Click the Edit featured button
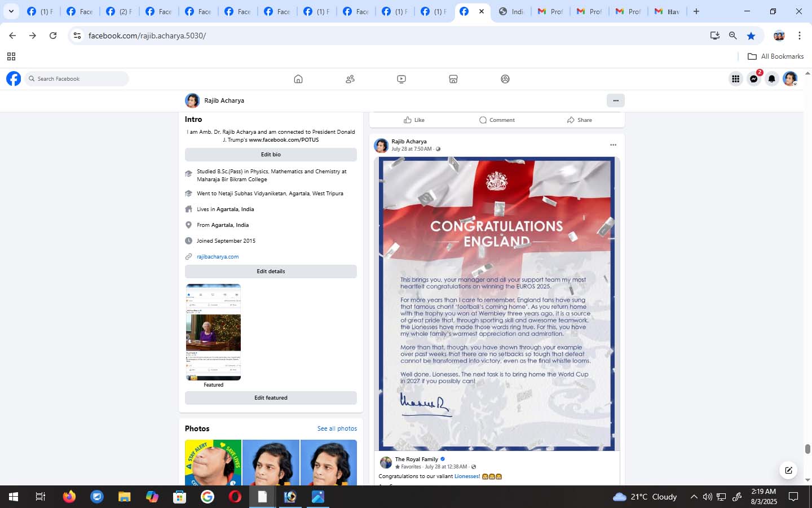This screenshot has height=508, width=812. 271,398
